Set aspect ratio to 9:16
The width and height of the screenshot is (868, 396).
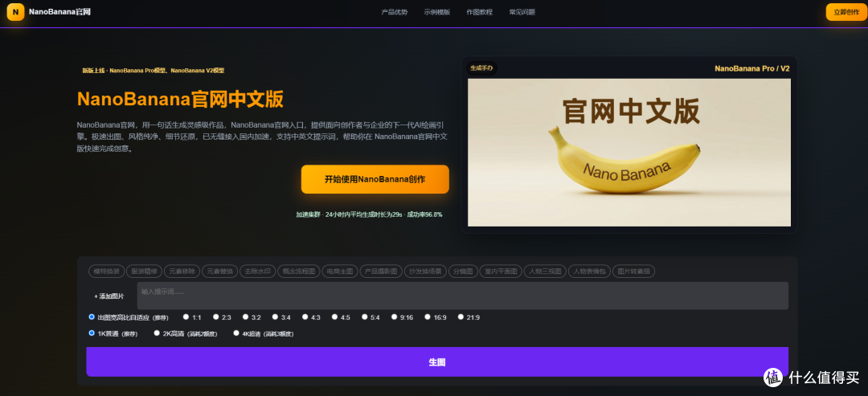tap(394, 317)
